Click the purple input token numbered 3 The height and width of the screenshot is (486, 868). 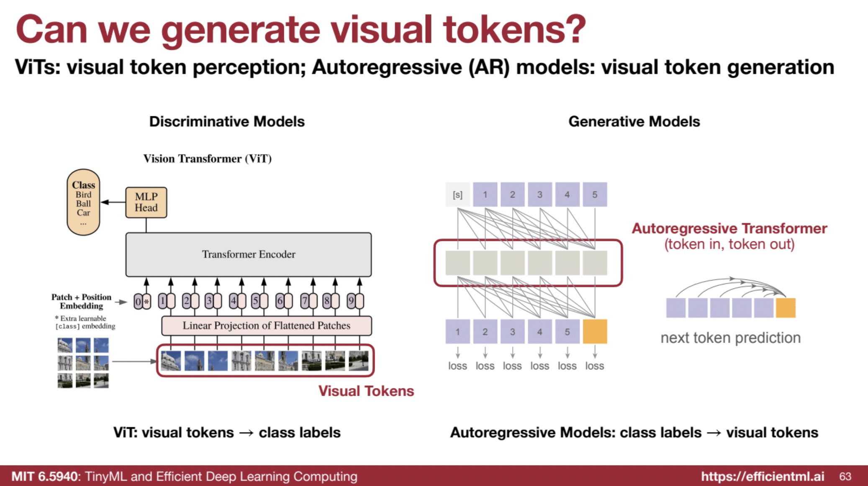pos(539,194)
